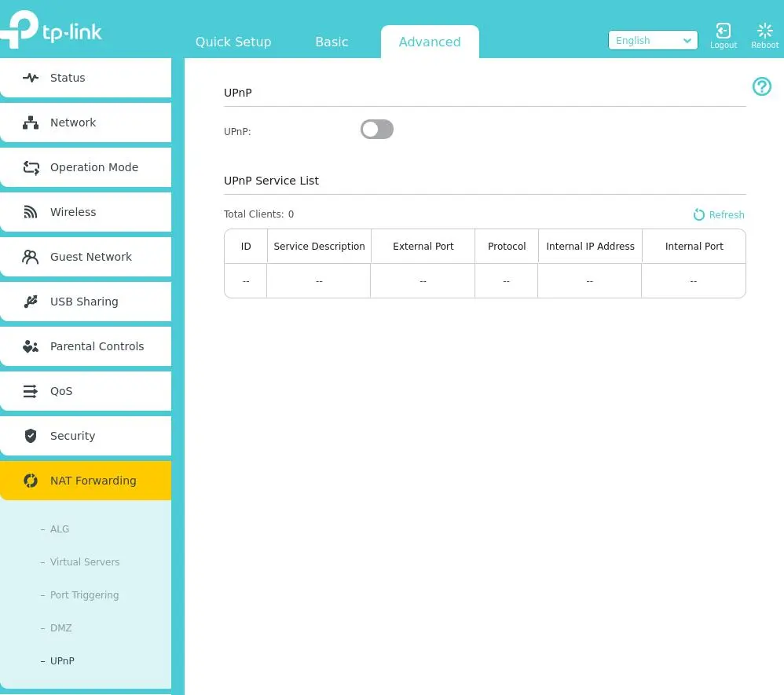Go to the Port Triggering submenu page
This screenshot has height=695, width=784.
(84, 595)
